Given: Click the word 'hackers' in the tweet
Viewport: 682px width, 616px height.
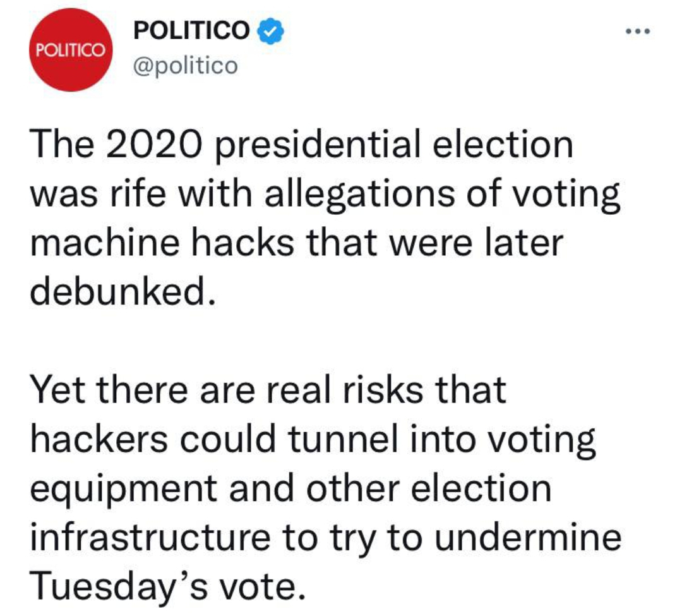Looking at the screenshot, I should pos(99,439).
